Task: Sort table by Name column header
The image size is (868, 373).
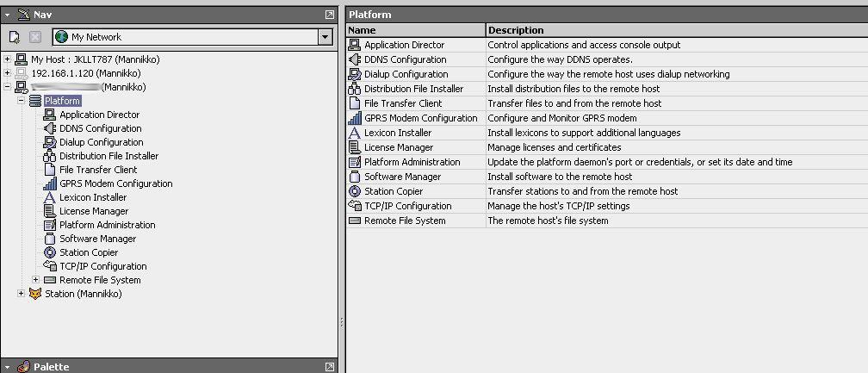Action: (x=416, y=30)
